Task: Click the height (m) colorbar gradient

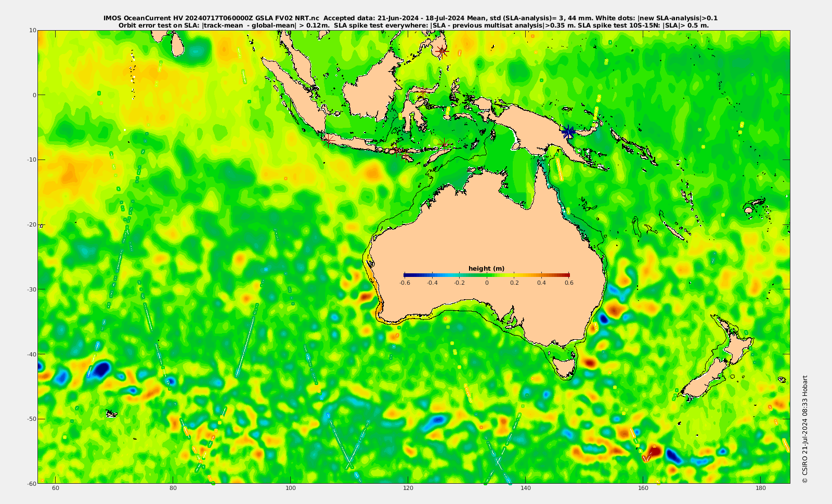Action: point(487,275)
